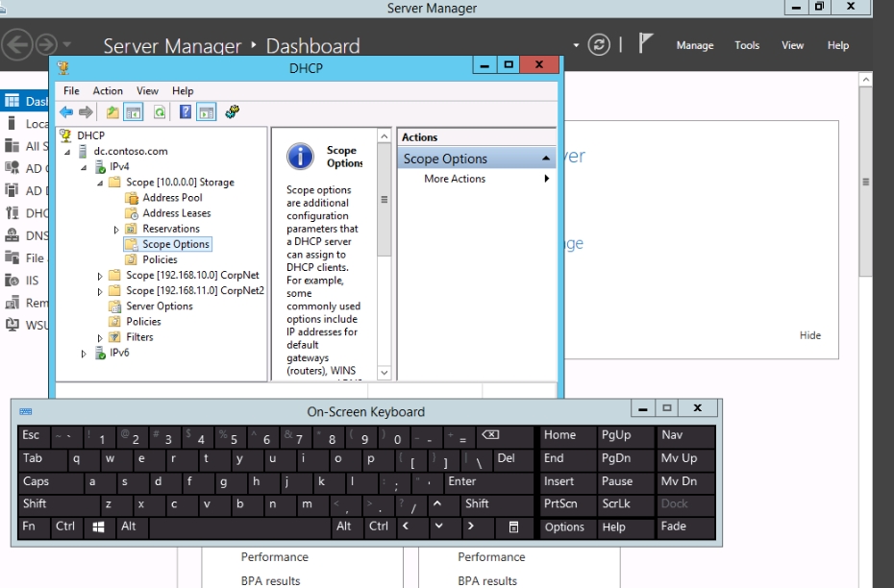894x588 pixels.
Task: Click the last DHCP toolbar icon with yellow star
Action: (232, 111)
